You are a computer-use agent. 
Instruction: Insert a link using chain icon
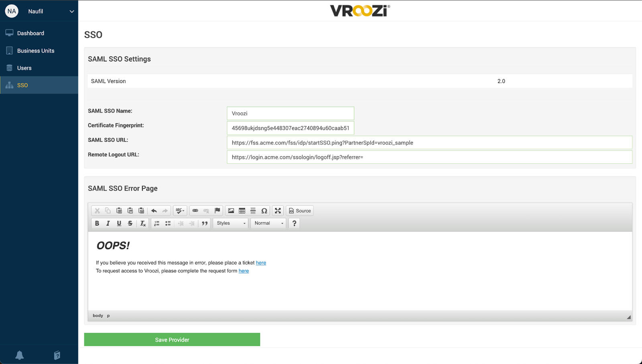pos(195,211)
